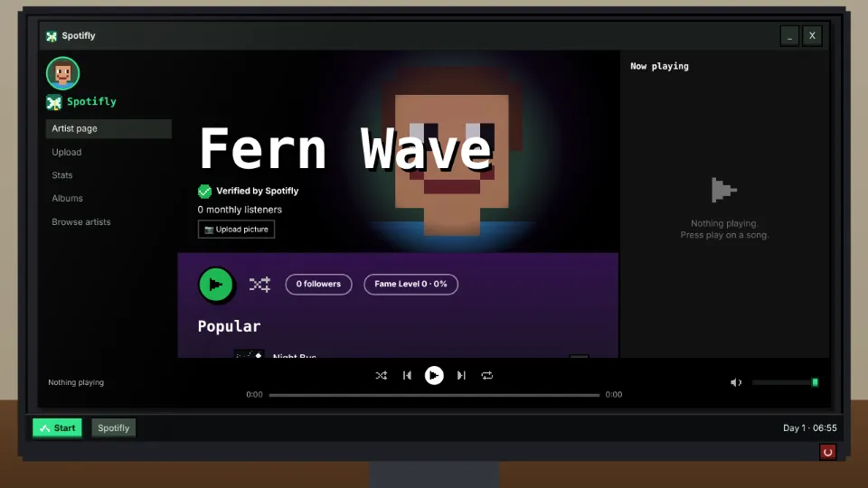
Task: Click the Spotifly taskbar button
Action: click(114, 427)
